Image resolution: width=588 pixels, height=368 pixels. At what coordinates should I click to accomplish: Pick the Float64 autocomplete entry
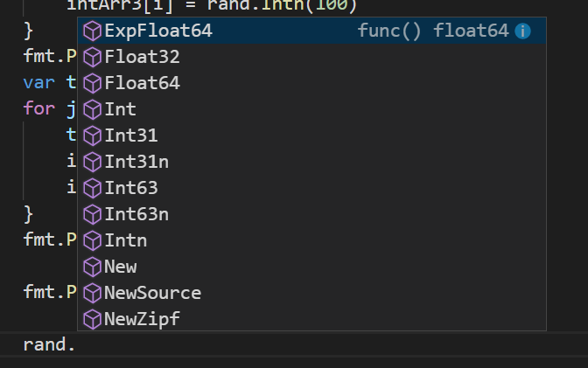142,84
